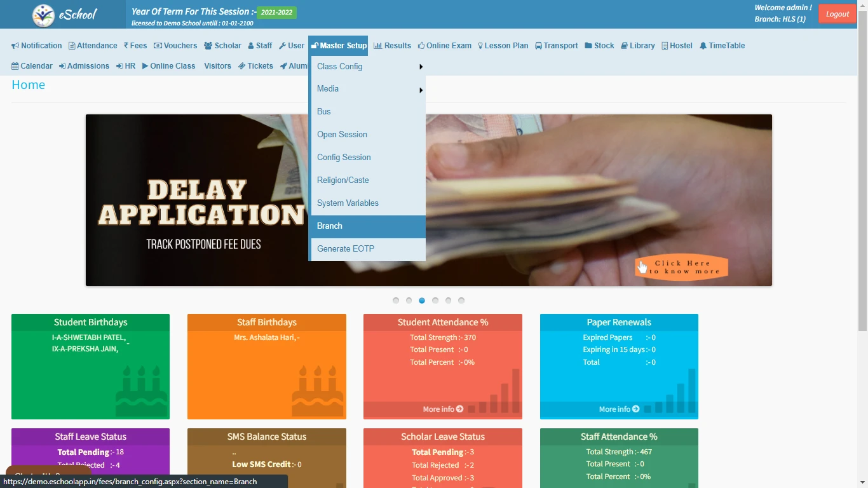Expand the Class Config submenu
868x488 pixels.
click(x=367, y=67)
